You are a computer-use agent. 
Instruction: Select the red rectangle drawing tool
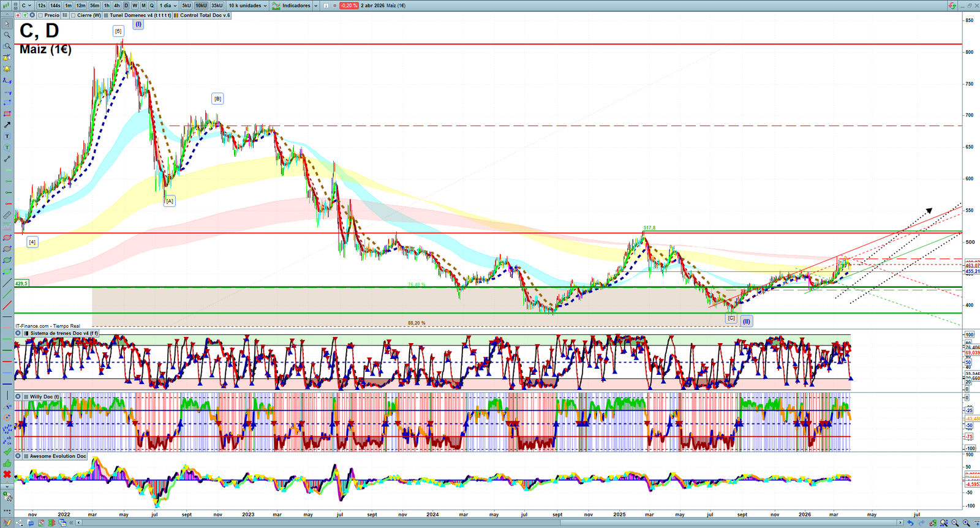7,114
